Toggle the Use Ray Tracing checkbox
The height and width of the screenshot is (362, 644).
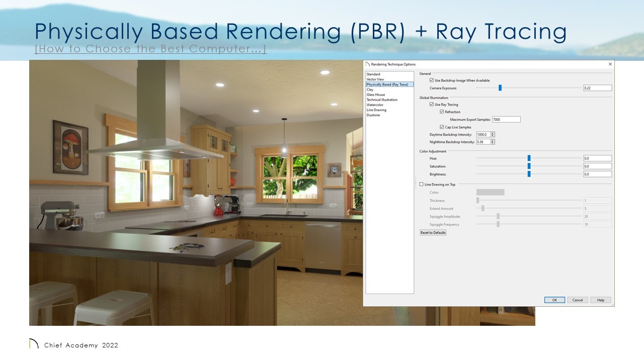(432, 105)
